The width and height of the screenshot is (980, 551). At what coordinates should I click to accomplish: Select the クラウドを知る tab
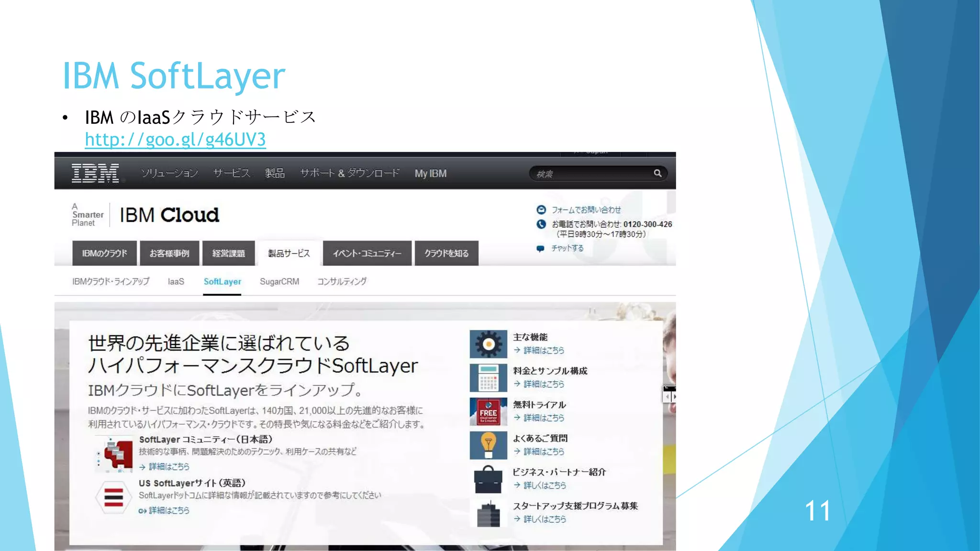coord(446,253)
